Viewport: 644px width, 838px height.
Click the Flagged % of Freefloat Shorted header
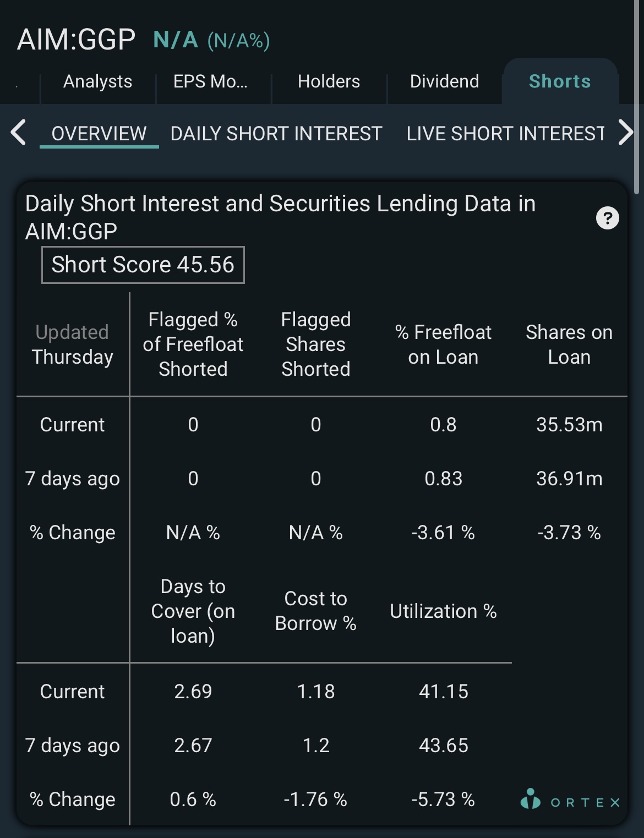point(193,344)
